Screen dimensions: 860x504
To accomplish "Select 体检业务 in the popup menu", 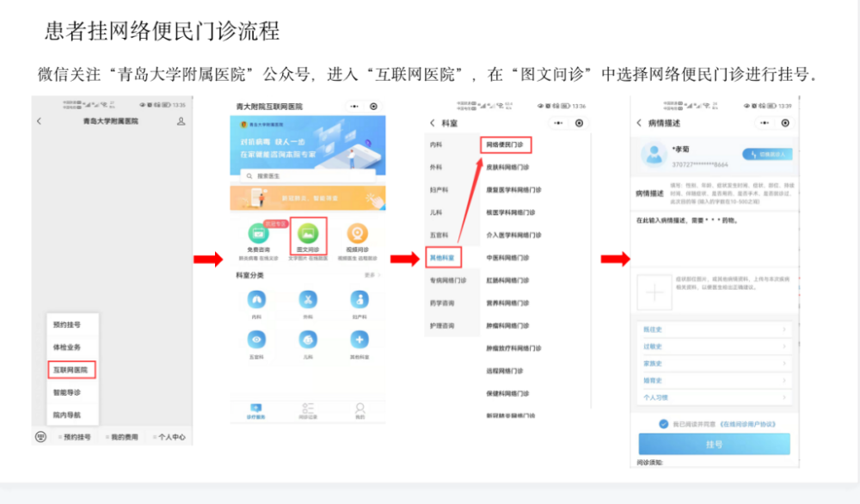I will 67,347.
